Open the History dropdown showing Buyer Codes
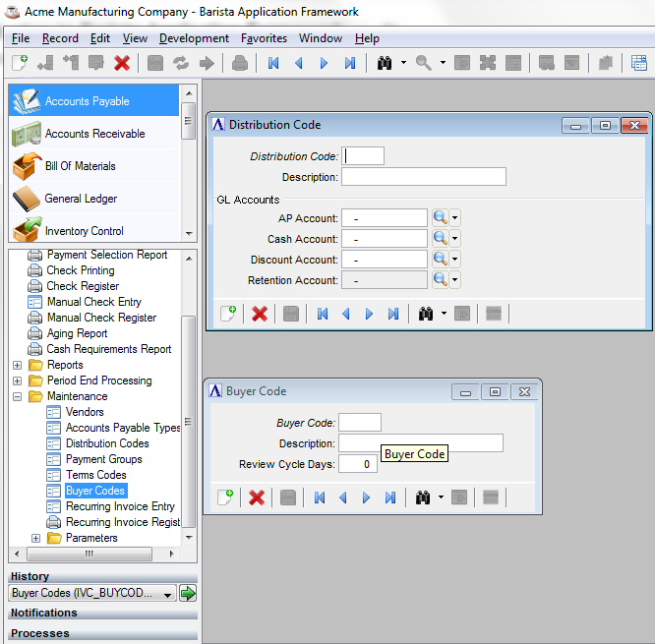Image resolution: width=655 pixels, height=644 pixels. (93, 593)
